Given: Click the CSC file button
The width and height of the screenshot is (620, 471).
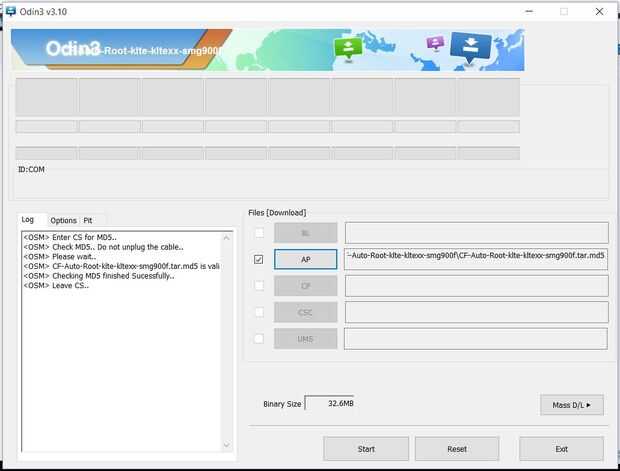Looking at the screenshot, I should 306,312.
